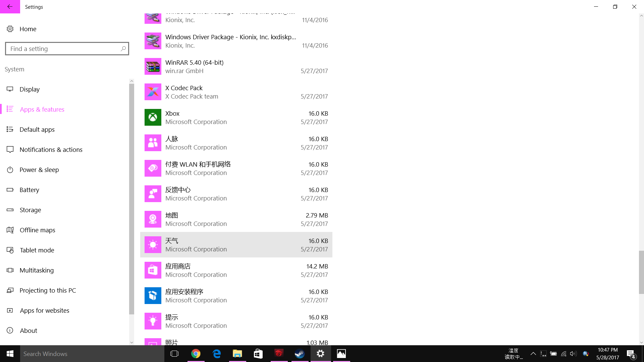Click the 提示 tips app icon
The image size is (644, 362).
153,321
